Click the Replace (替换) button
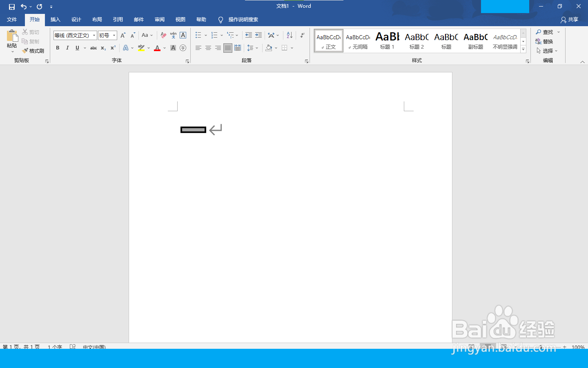The width and height of the screenshot is (588, 368). [x=544, y=41]
